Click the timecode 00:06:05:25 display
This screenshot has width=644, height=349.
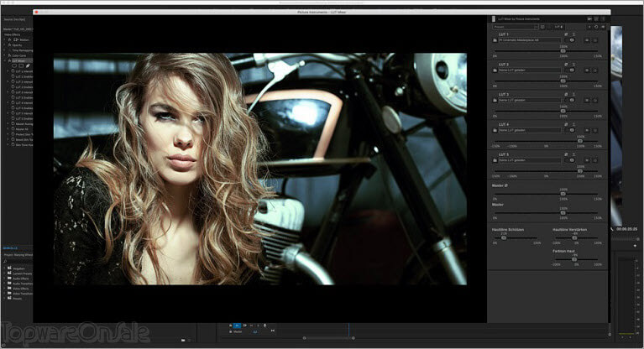point(626,229)
